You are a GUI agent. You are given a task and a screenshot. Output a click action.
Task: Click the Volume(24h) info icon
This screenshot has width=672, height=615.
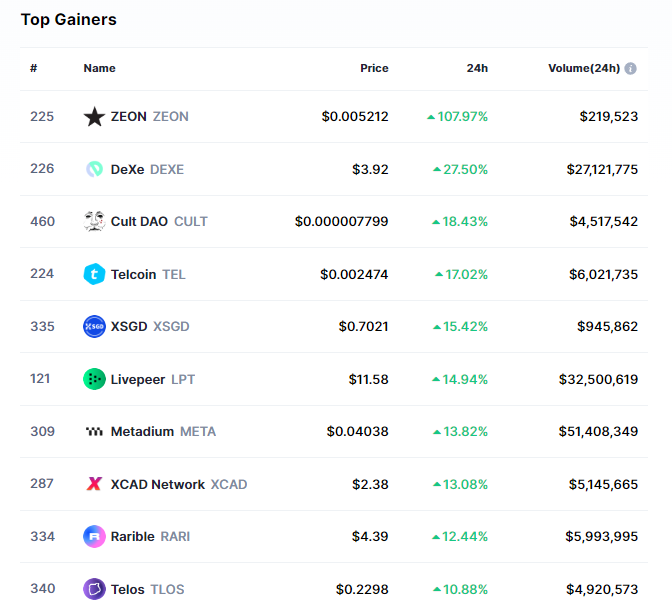click(631, 69)
